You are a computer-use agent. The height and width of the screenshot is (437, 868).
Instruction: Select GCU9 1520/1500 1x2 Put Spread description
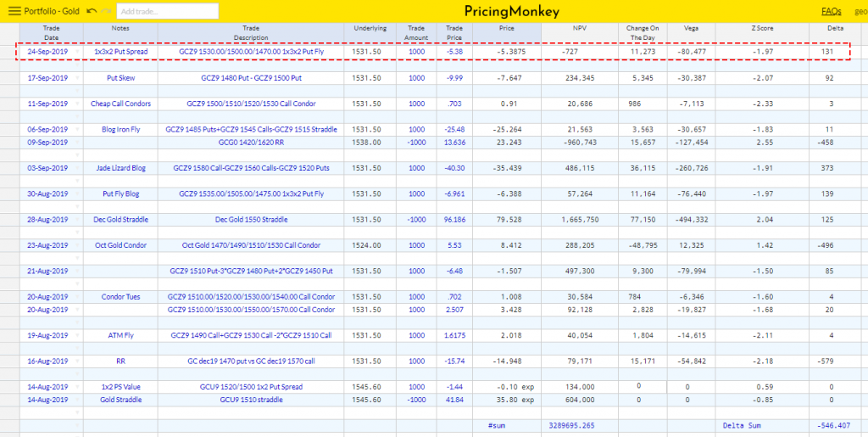coord(251,387)
